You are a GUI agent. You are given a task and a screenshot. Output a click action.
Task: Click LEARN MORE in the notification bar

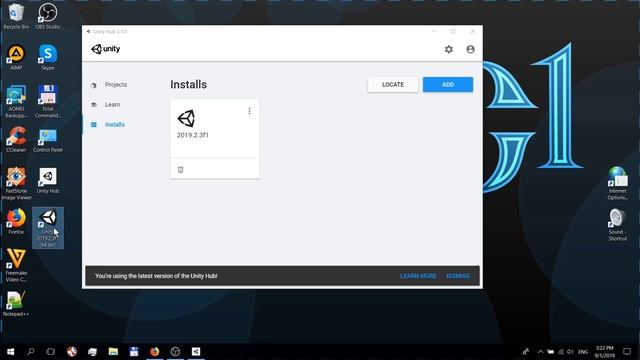(418, 276)
